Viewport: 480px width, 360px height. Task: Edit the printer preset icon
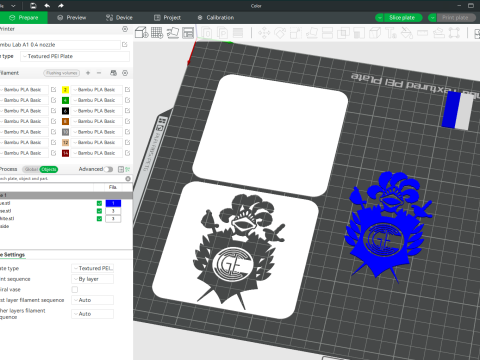(x=125, y=44)
